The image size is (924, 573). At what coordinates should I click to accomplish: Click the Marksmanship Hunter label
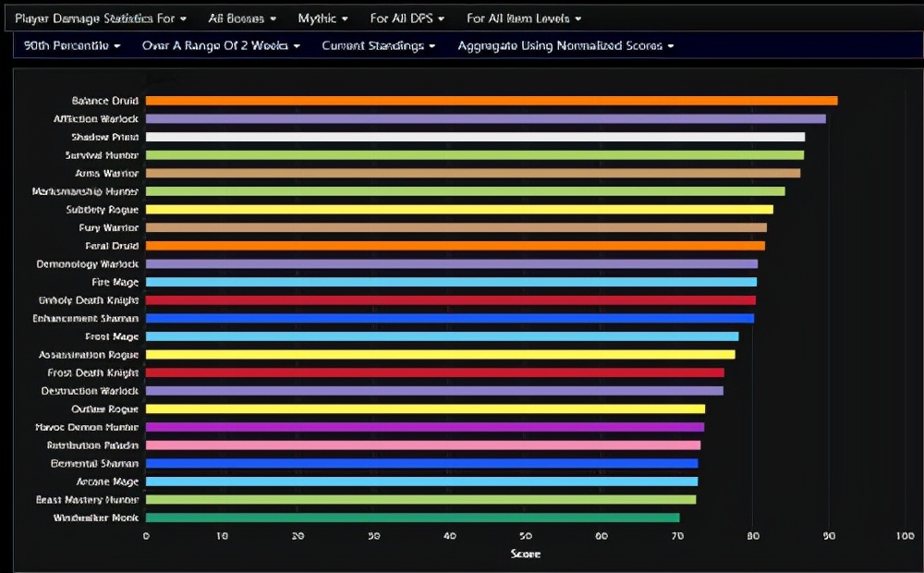click(x=85, y=191)
